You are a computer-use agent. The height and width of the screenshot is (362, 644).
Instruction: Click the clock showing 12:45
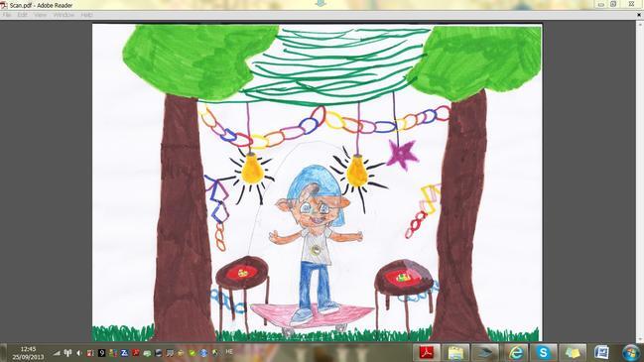(x=28, y=349)
